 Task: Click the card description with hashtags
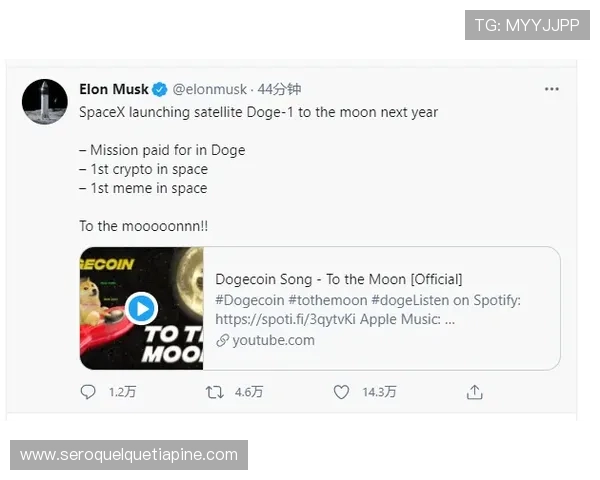(x=368, y=310)
